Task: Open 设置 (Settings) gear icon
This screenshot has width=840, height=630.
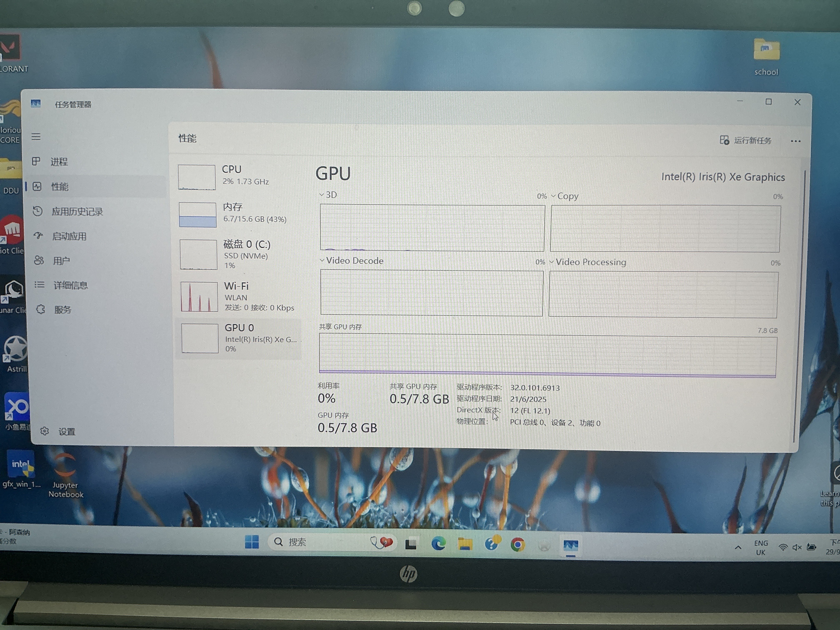Action: pos(45,431)
